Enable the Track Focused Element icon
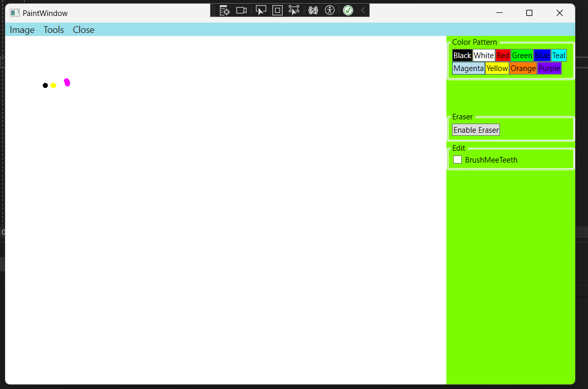 point(294,10)
